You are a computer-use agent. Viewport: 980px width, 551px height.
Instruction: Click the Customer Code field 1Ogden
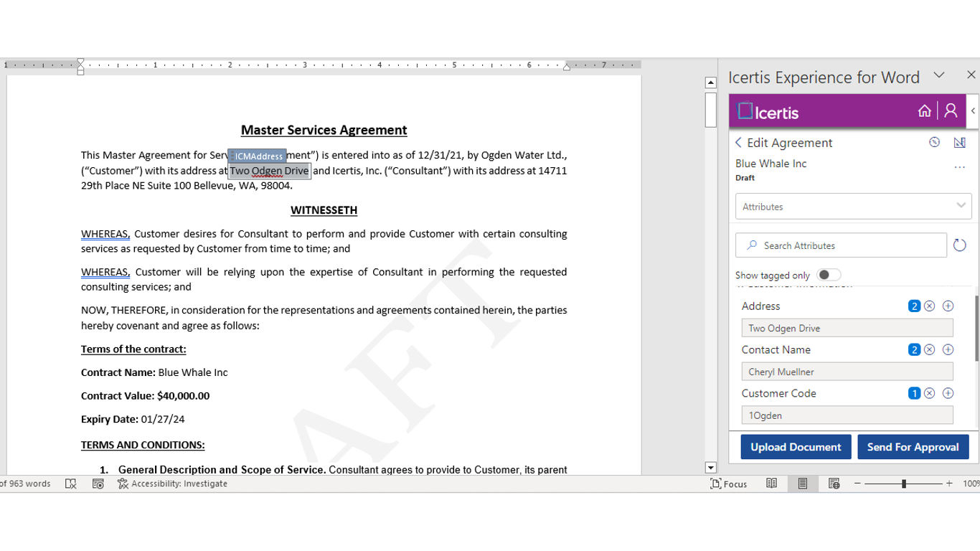pos(847,415)
